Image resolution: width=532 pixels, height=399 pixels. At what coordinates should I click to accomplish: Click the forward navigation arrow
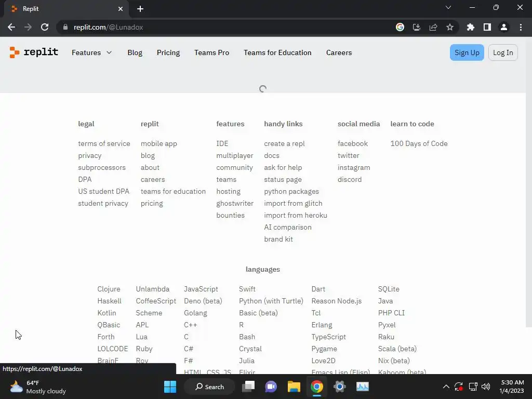coord(28,27)
